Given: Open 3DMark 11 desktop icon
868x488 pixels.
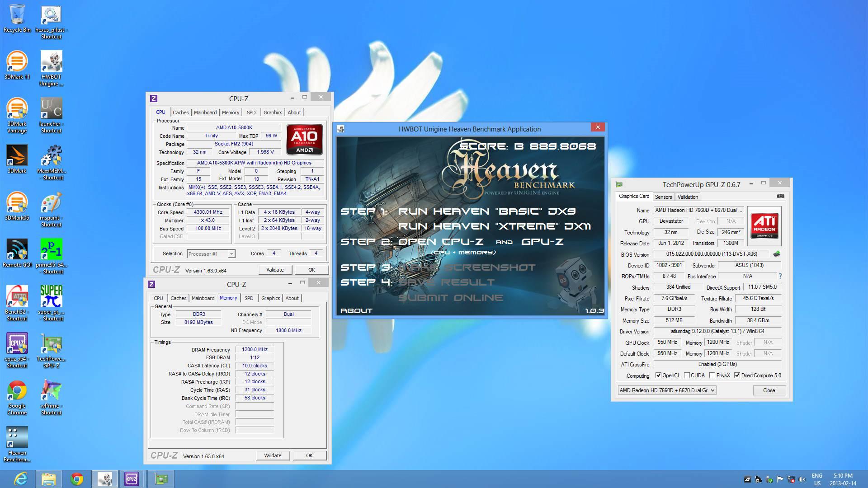Looking at the screenshot, I should (x=17, y=65).
